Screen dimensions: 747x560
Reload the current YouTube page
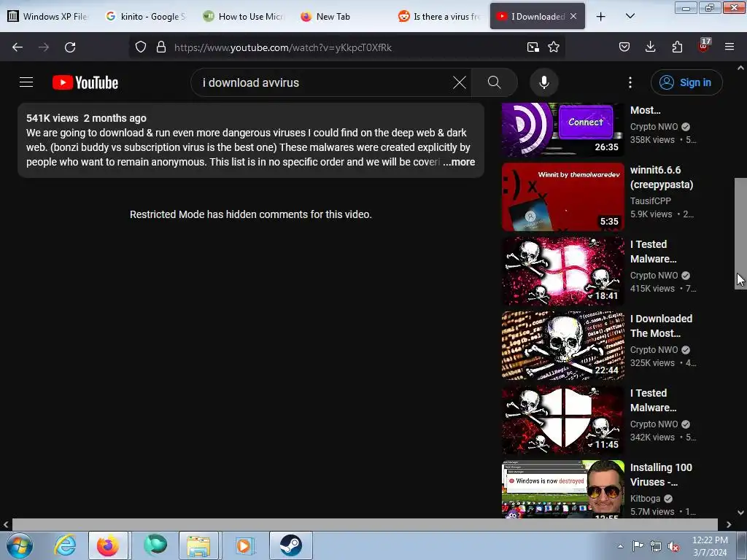tap(70, 47)
